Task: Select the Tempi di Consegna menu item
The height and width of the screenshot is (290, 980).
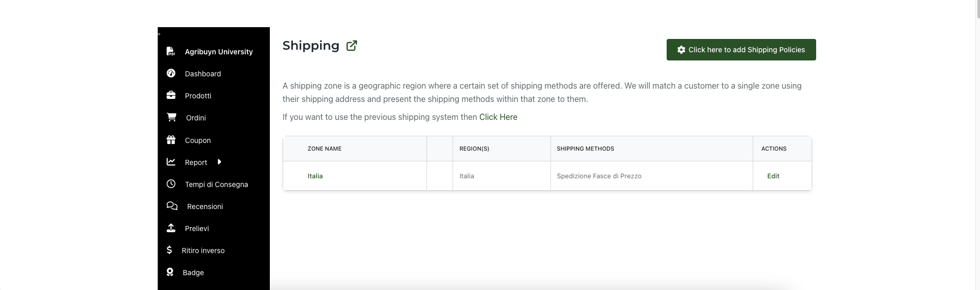Action: (x=216, y=184)
